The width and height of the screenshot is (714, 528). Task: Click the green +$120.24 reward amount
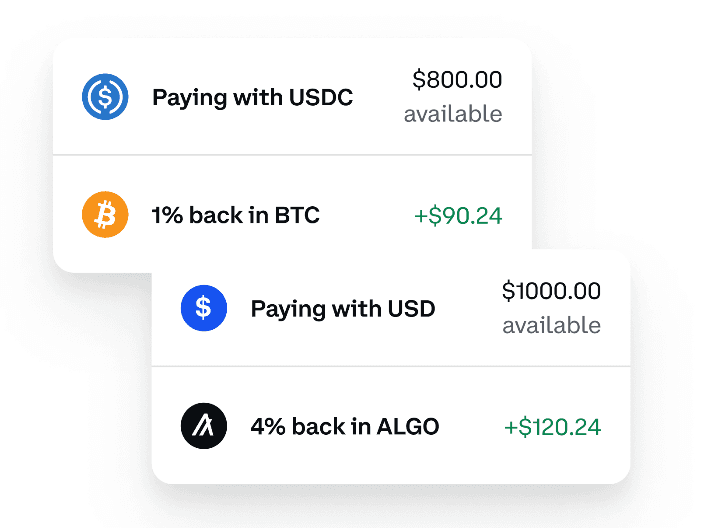pos(552,427)
